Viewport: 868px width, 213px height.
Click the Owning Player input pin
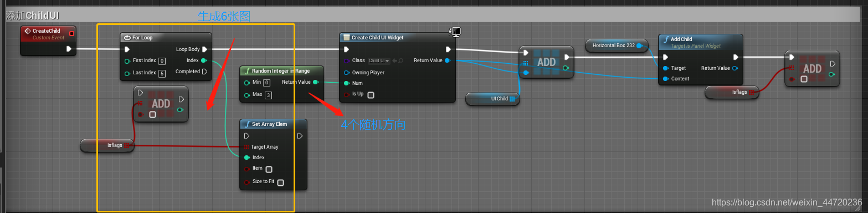[x=347, y=73]
